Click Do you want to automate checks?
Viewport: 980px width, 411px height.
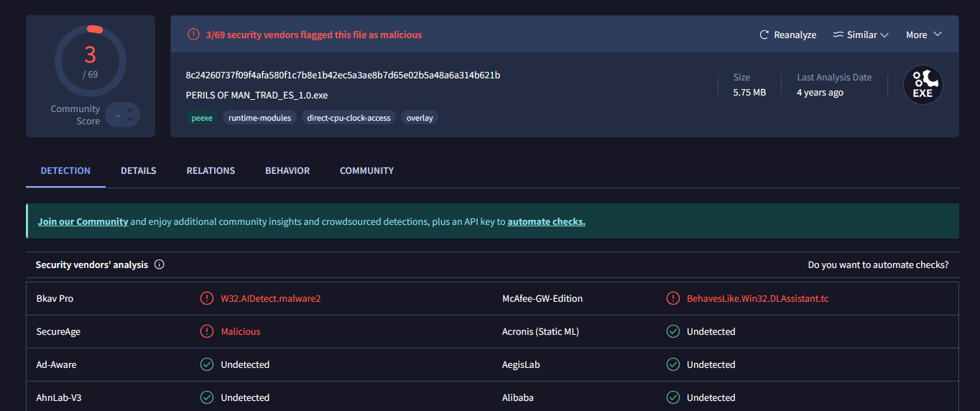pyautogui.click(x=878, y=264)
